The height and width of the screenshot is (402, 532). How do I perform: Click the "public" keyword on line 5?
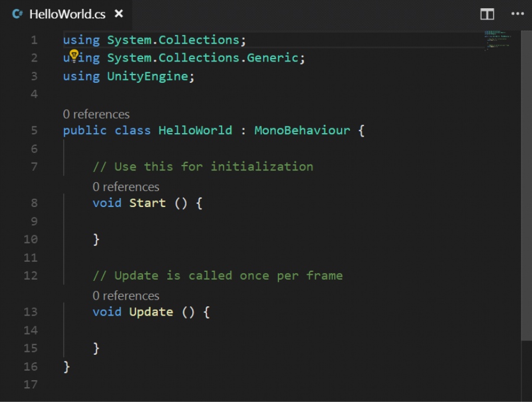[85, 131]
